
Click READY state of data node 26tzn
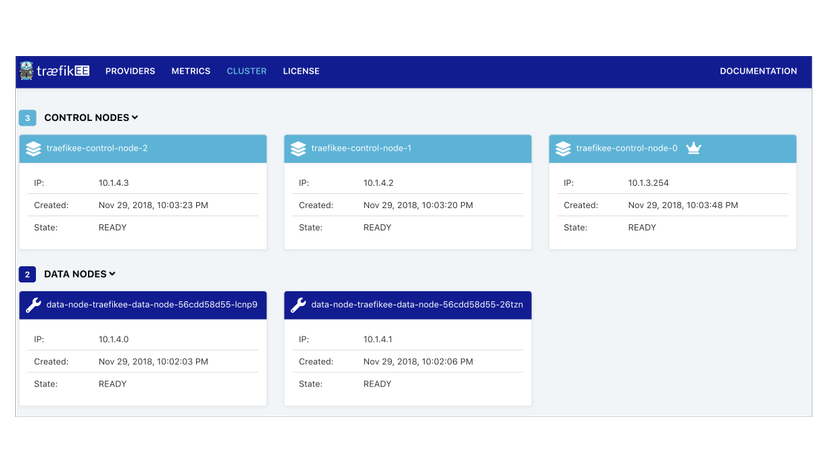click(x=377, y=384)
